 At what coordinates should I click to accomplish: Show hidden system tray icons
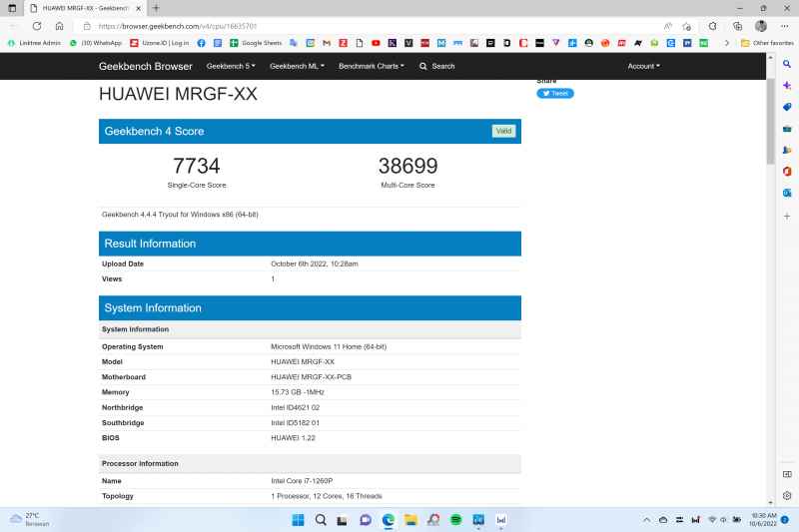click(646, 520)
